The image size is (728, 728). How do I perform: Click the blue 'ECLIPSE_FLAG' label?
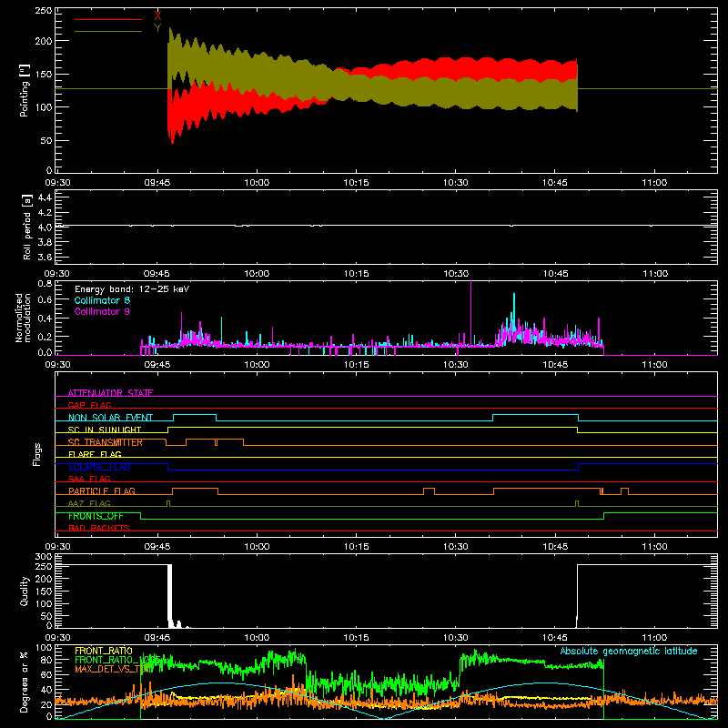tap(99, 467)
